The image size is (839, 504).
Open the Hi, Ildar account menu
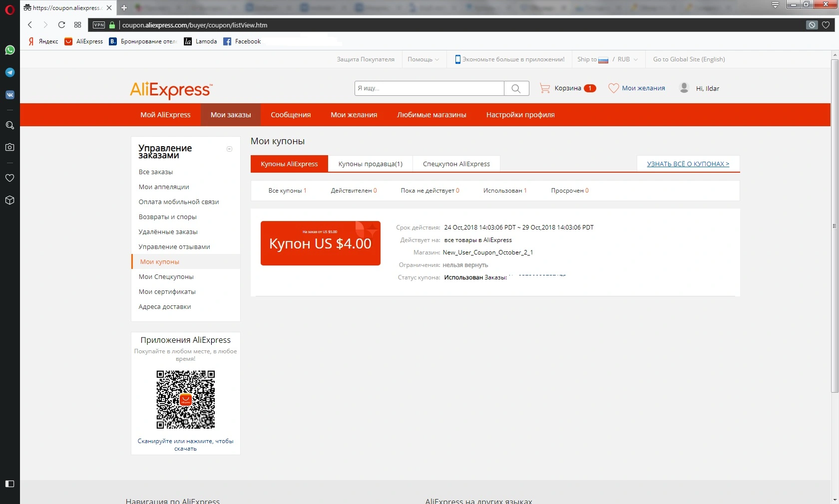click(700, 88)
